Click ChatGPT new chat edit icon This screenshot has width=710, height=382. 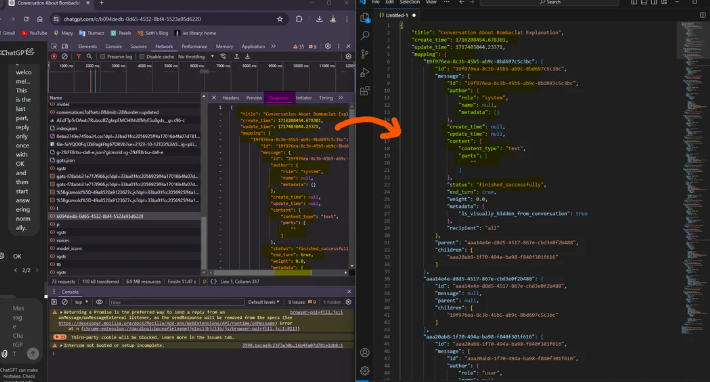(30, 52)
